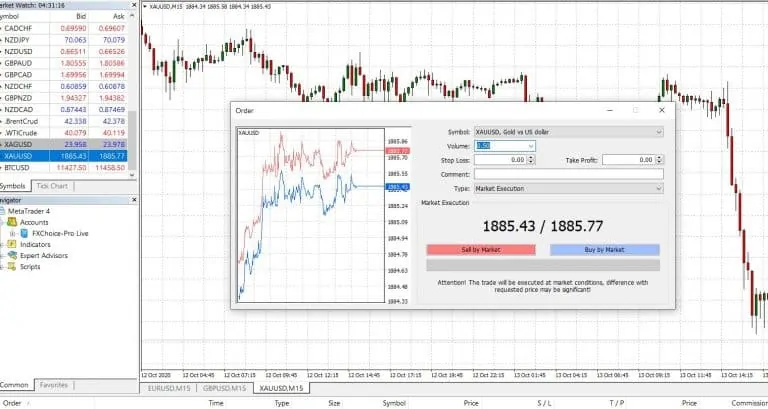768x409 pixels.
Task: Click the Indicators icon in Navigator
Action: pos(12,244)
